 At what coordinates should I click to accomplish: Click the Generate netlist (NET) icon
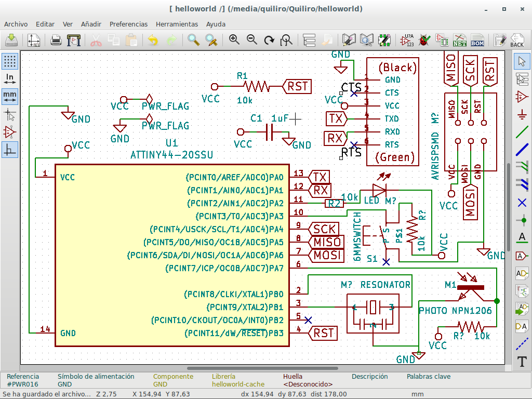tap(460, 40)
